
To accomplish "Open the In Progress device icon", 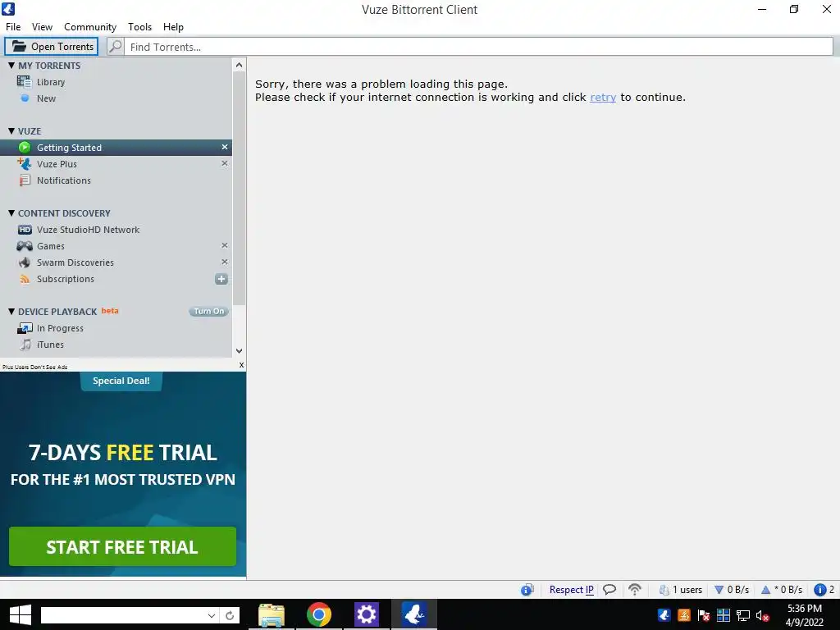I will pos(25,328).
